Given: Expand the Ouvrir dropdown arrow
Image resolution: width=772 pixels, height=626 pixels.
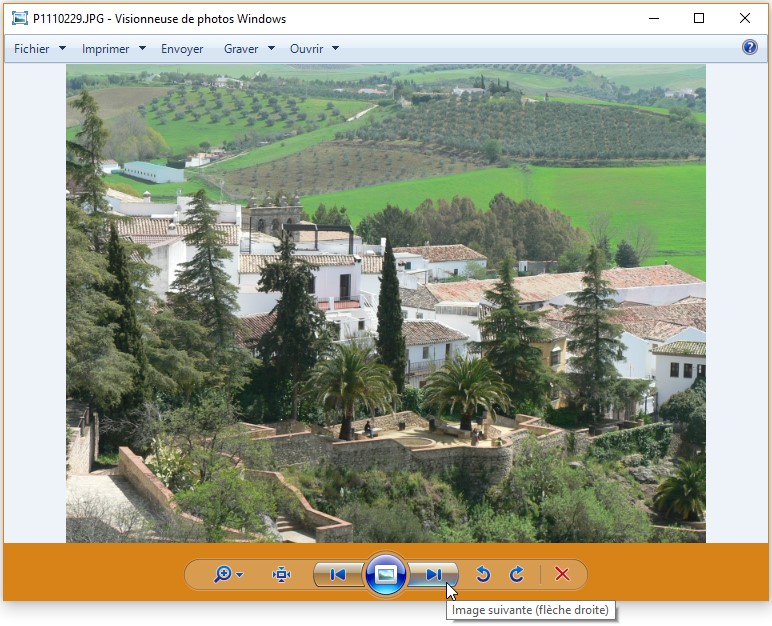Looking at the screenshot, I should [x=335, y=48].
